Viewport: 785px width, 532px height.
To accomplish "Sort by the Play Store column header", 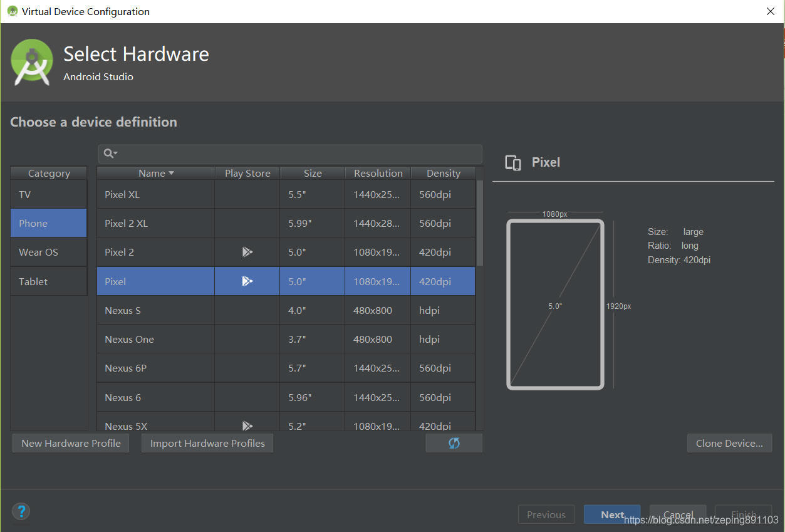I will 247,174.
